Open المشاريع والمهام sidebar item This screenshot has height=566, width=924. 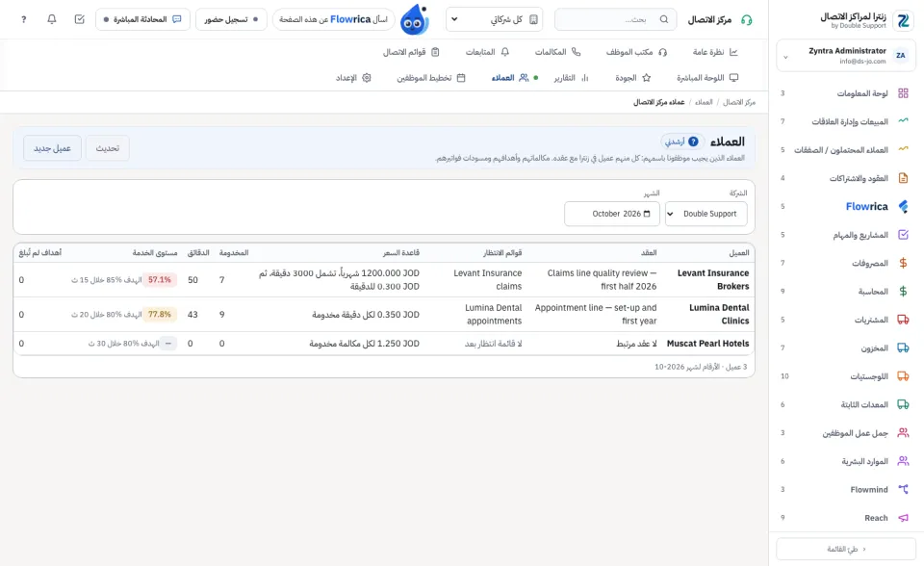coord(846,235)
